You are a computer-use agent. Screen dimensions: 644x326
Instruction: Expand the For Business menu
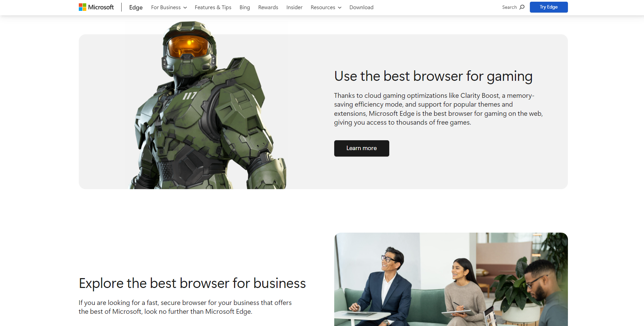pos(169,7)
